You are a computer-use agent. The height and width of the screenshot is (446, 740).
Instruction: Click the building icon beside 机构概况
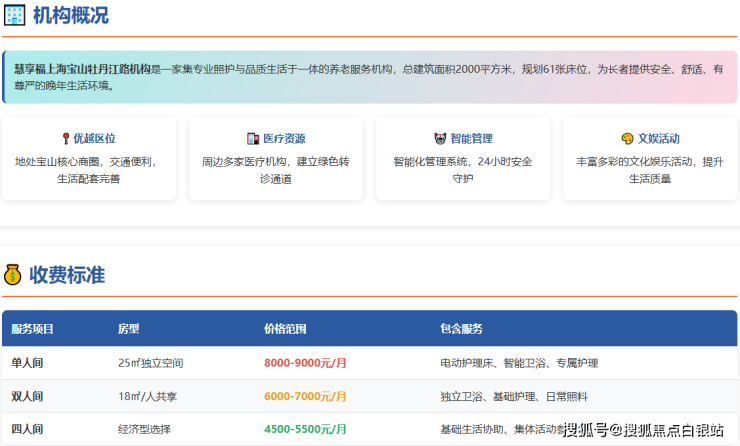pyautogui.click(x=15, y=16)
